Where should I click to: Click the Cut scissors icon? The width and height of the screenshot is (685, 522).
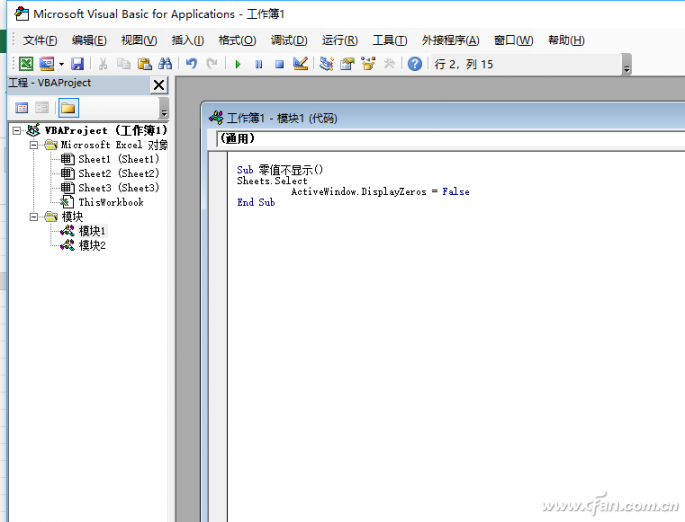point(103,64)
